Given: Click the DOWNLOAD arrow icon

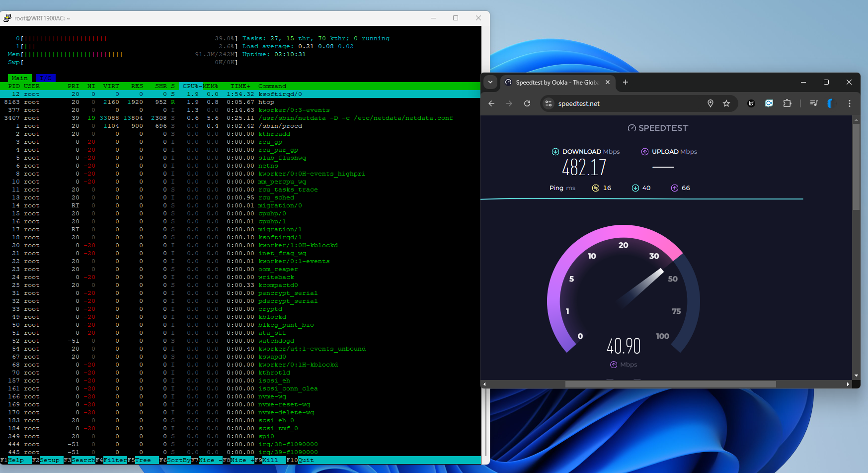Looking at the screenshot, I should pyautogui.click(x=555, y=152).
